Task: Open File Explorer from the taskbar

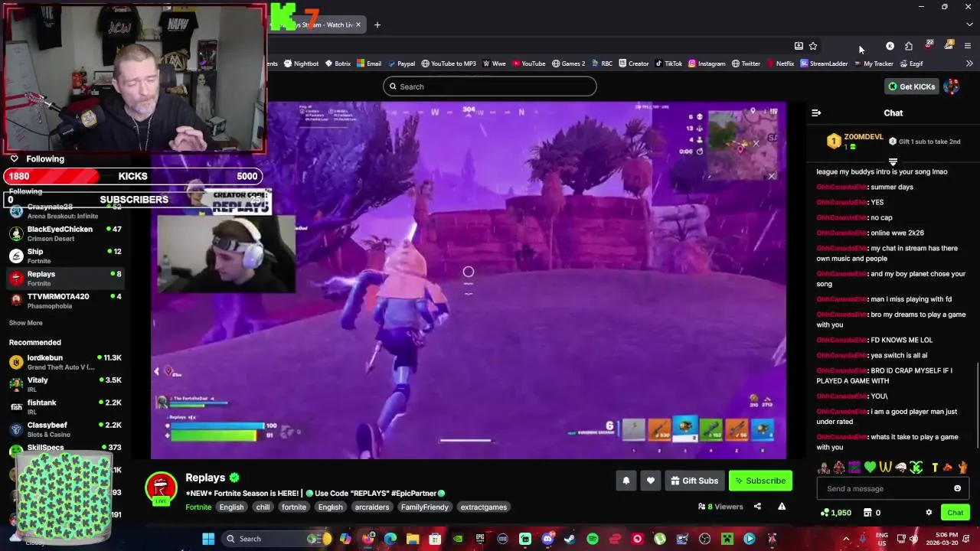Action: point(413,539)
